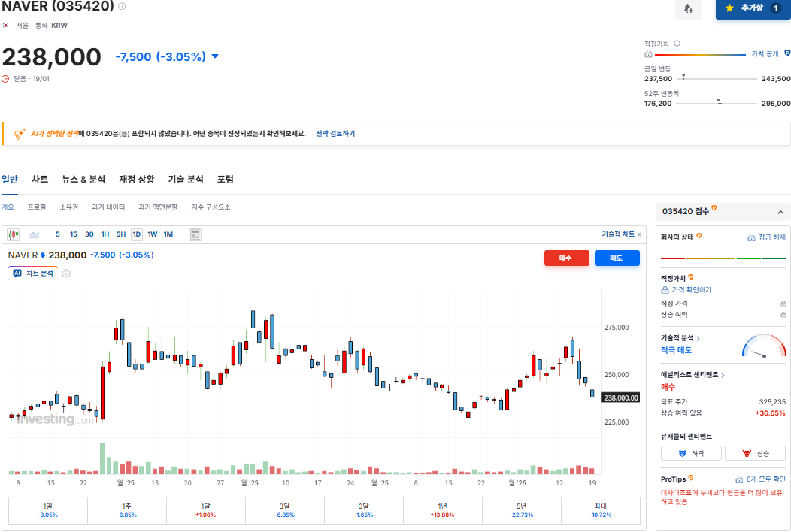Switch to the 기술 분석 tab

click(186, 179)
